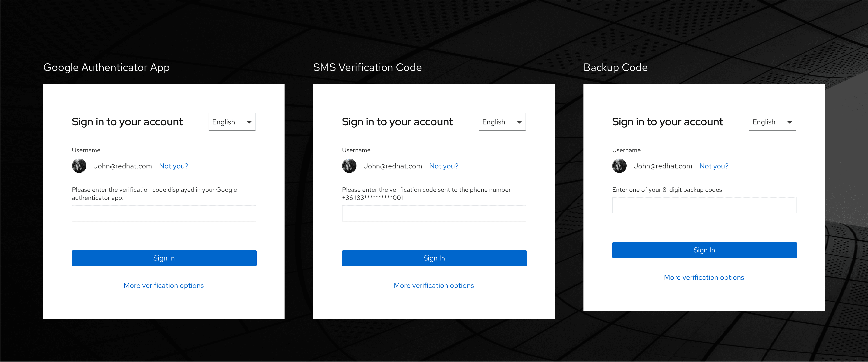Click "Not you?" link in Backup Code panel

coord(714,166)
